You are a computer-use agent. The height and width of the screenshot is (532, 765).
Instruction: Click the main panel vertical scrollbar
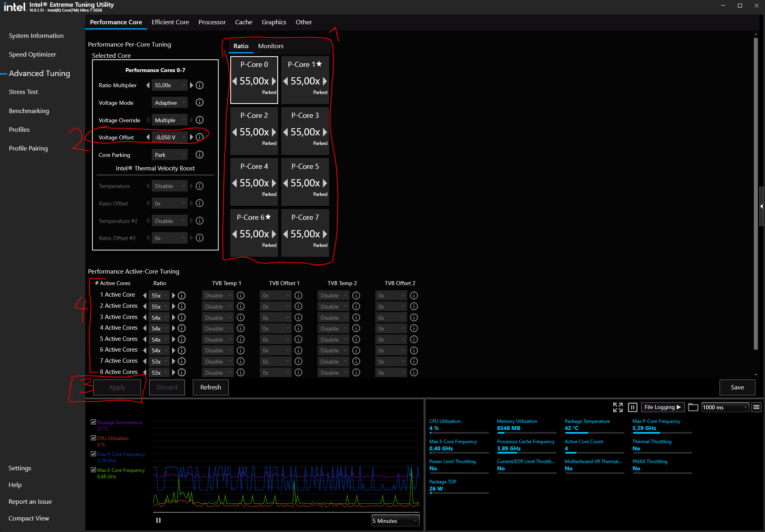pyautogui.click(x=755, y=191)
